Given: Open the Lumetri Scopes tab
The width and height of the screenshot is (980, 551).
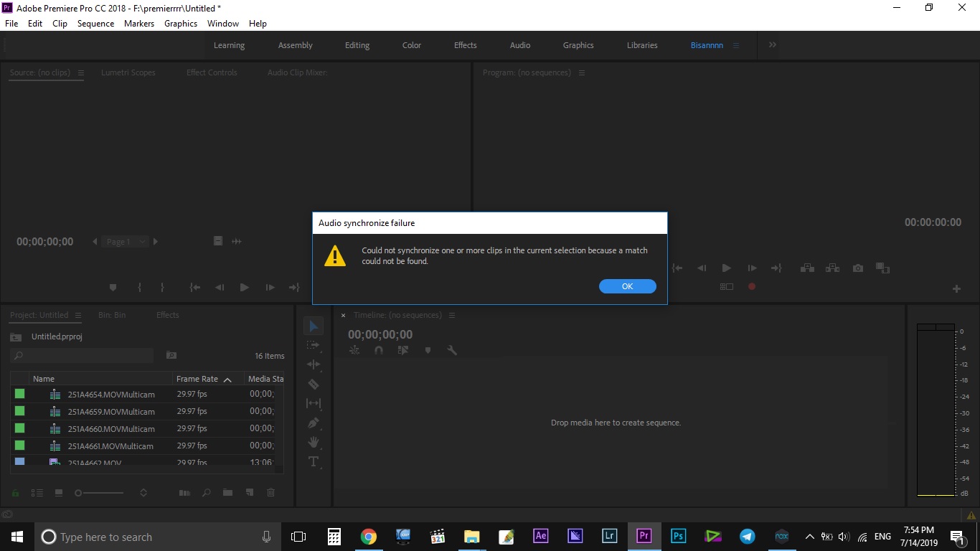Looking at the screenshot, I should (x=128, y=72).
